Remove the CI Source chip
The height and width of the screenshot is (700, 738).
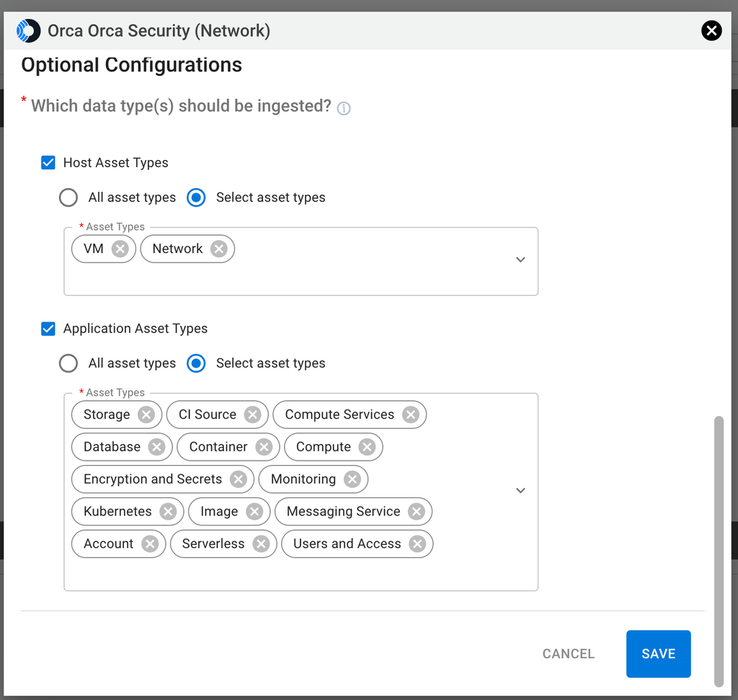[253, 415]
